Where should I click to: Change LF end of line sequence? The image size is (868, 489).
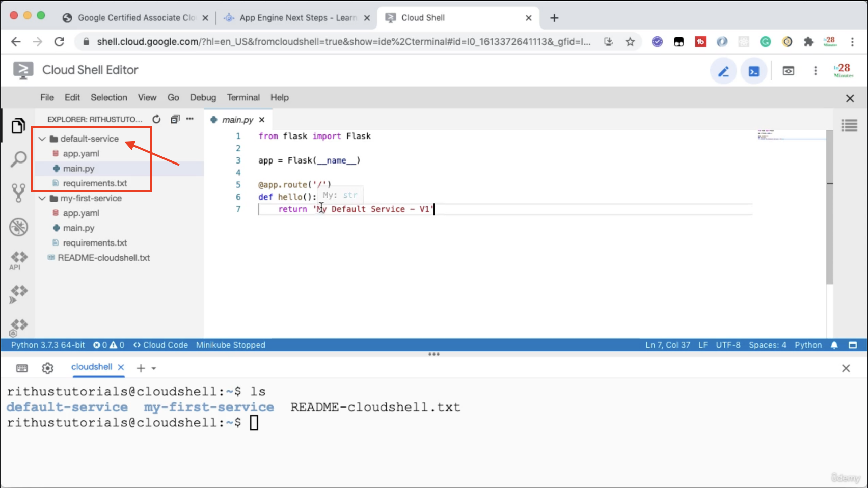pos(703,345)
